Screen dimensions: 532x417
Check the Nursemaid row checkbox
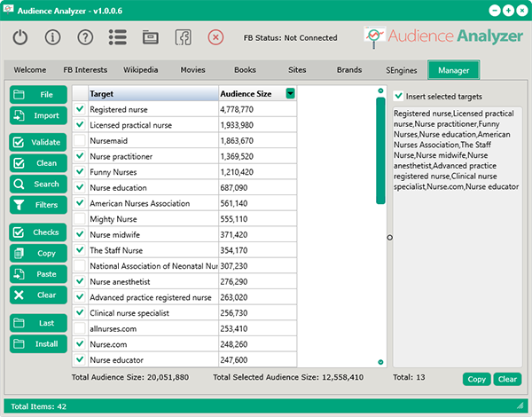coord(80,140)
